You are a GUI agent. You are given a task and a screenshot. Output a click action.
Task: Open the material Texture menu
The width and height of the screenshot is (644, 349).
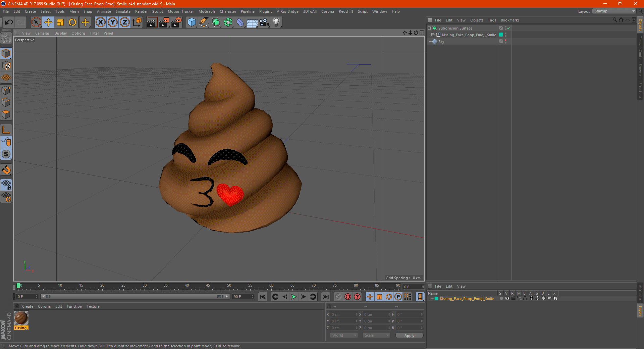tap(93, 306)
